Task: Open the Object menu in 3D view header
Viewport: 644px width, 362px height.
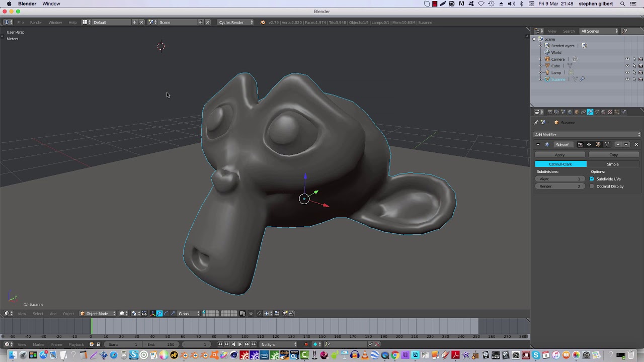Action: pyautogui.click(x=68, y=313)
